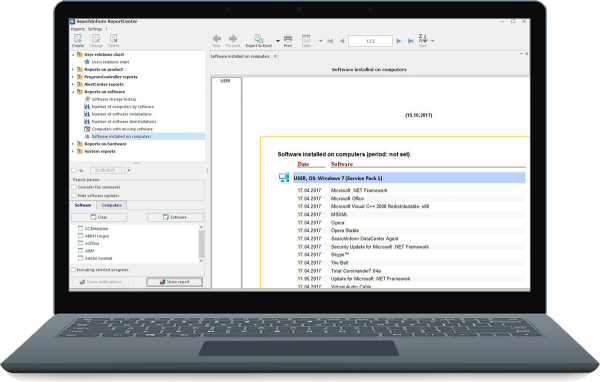Open the date field dropdown
Viewport: 600px width, 382px height.
[122, 170]
